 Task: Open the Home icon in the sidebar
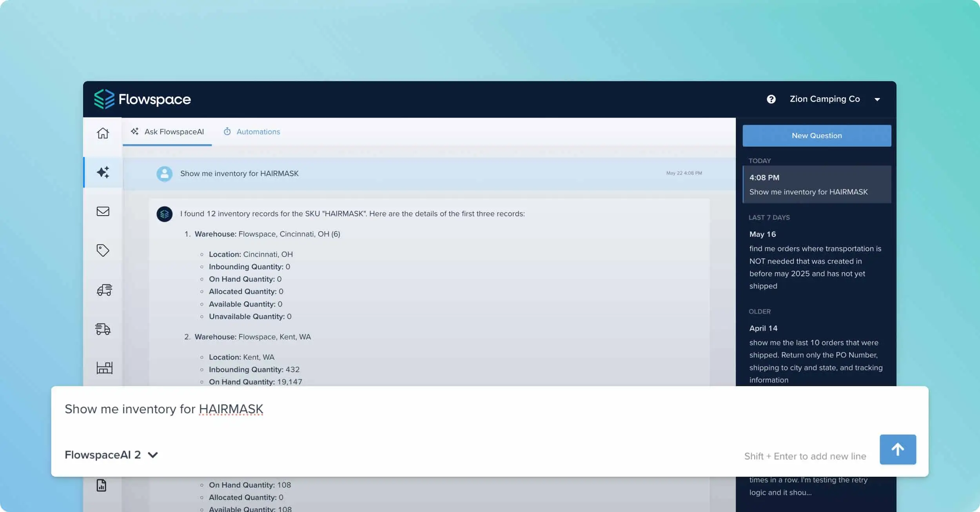point(103,133)
